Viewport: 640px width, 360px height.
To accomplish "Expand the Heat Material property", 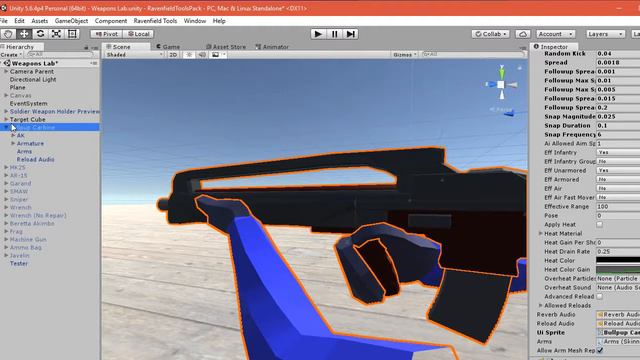I will [540, 233].
